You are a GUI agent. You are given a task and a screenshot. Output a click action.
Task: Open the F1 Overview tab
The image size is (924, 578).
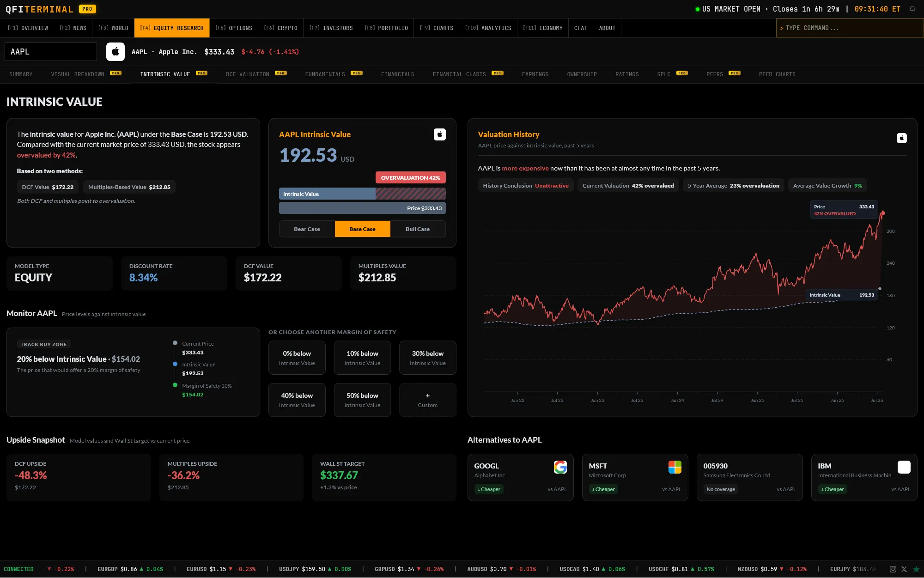tap(28, 28)
